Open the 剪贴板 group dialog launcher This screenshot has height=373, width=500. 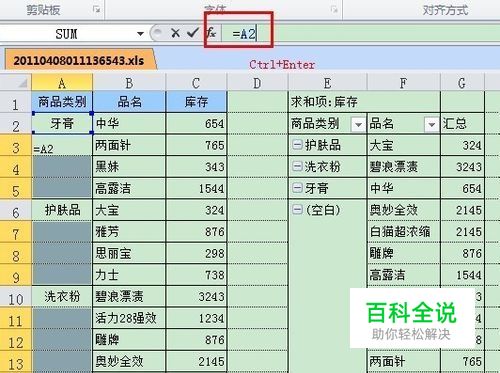point(97,10)
